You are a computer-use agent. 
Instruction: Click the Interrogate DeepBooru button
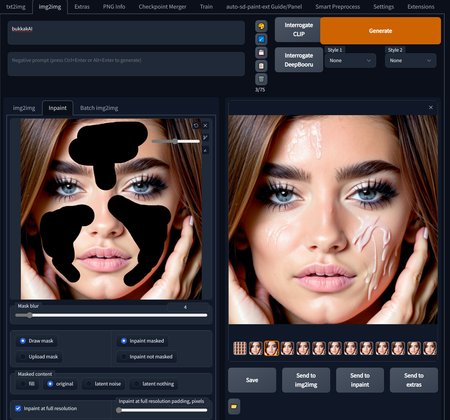coord(299,60)
